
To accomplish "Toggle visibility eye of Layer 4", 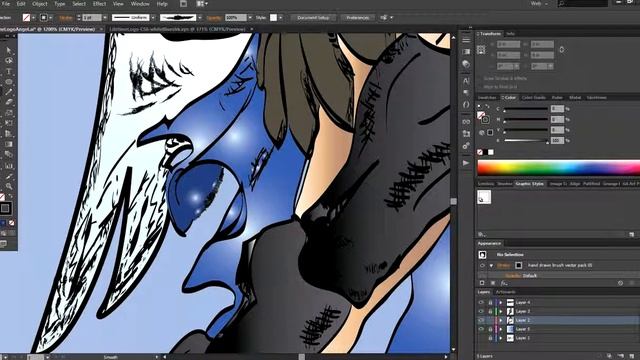I will click(481, 302).
